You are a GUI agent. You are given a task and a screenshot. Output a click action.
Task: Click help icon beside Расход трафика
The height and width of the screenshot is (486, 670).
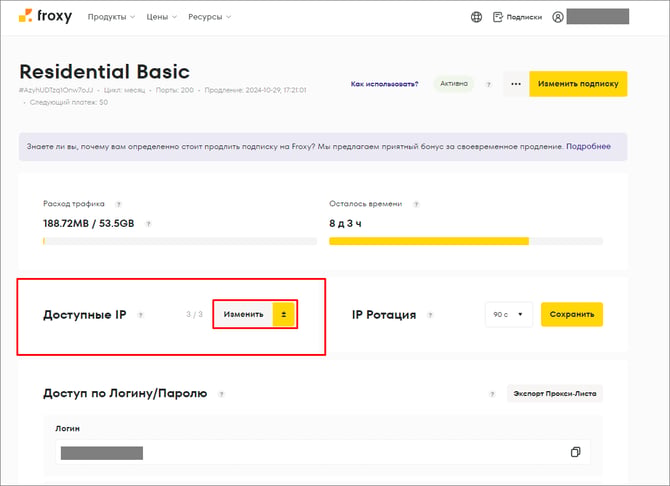pos(119,204)
